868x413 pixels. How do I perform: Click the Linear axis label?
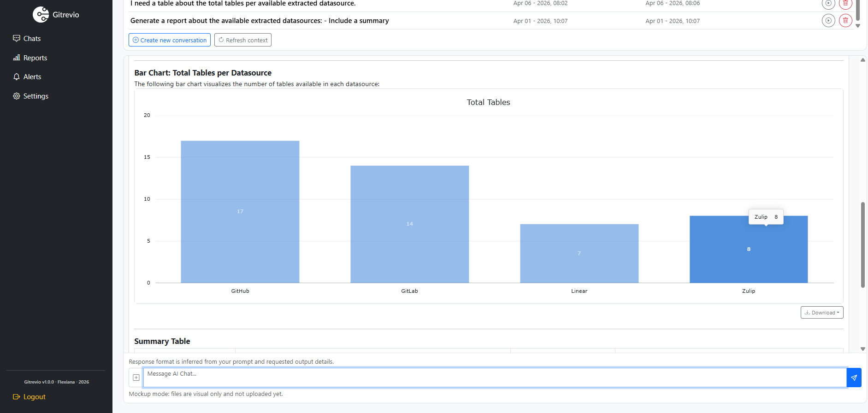coord(579,291)
